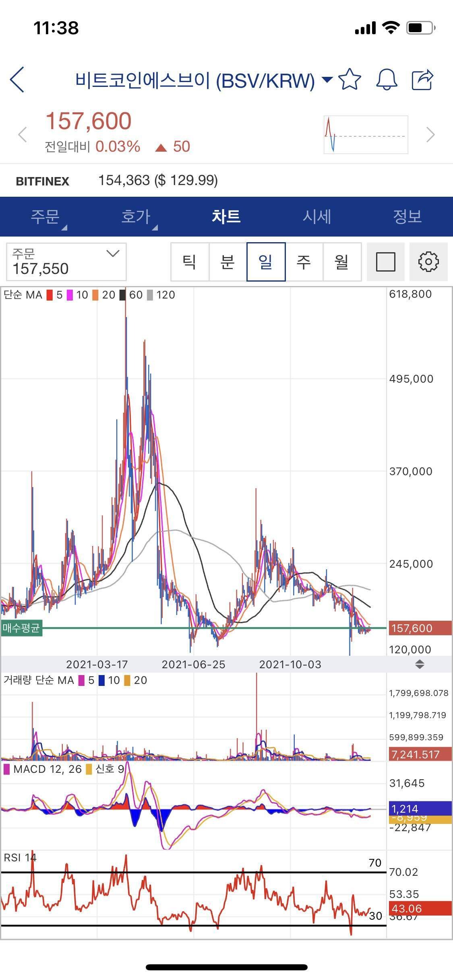Select the 틱 tick interval

tap(190, 262)
